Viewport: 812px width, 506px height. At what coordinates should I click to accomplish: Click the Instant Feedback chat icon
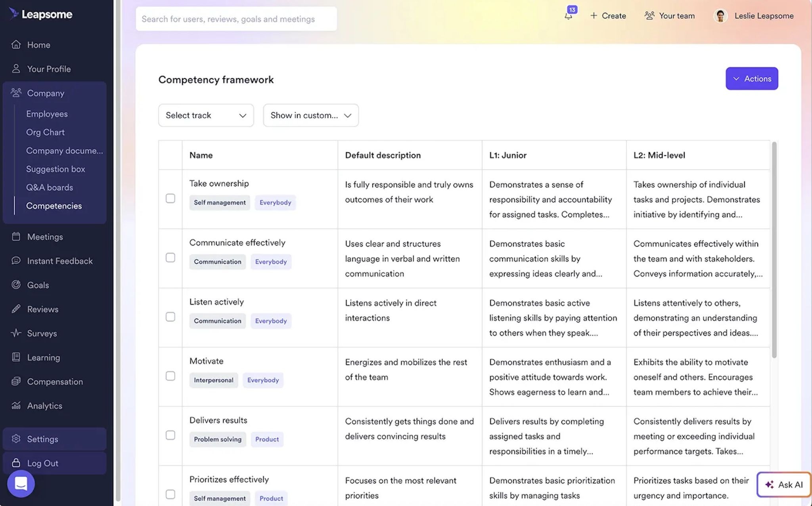(16, 261)
